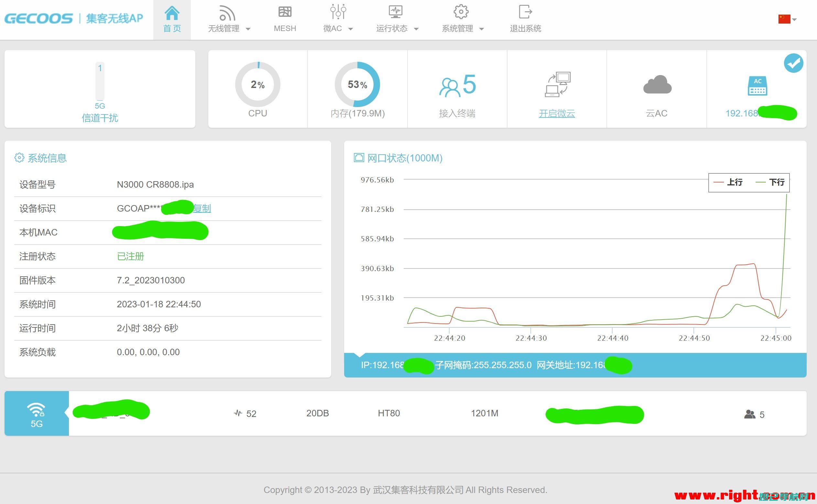817x504 pixels.
Task: Click the Chinese flag language icon
Action: (784, 19)
